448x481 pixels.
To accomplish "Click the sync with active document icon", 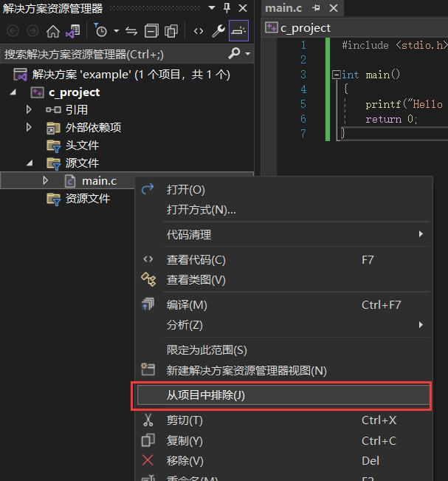I will [132, 31].
